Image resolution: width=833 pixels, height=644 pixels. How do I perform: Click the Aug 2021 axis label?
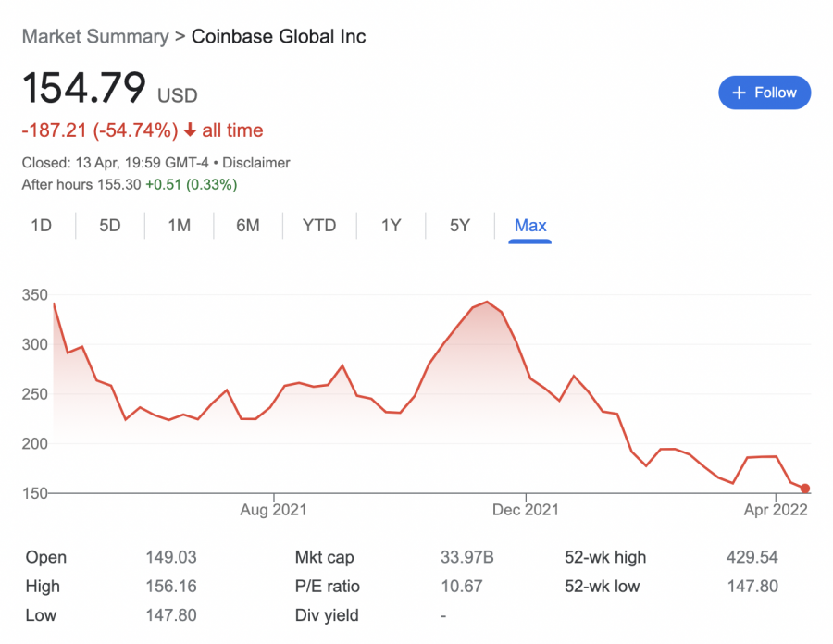pos(273,510)
